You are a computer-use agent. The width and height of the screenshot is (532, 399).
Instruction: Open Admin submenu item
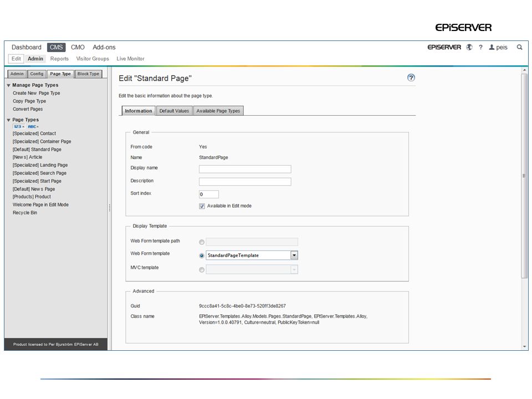[x=35, y=59]
